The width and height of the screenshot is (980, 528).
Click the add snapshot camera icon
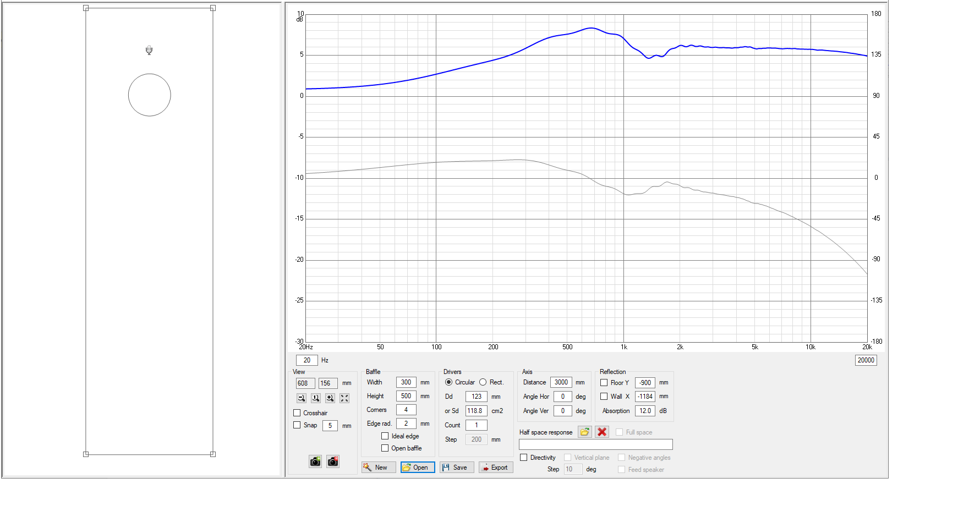[x=315, y=461]
